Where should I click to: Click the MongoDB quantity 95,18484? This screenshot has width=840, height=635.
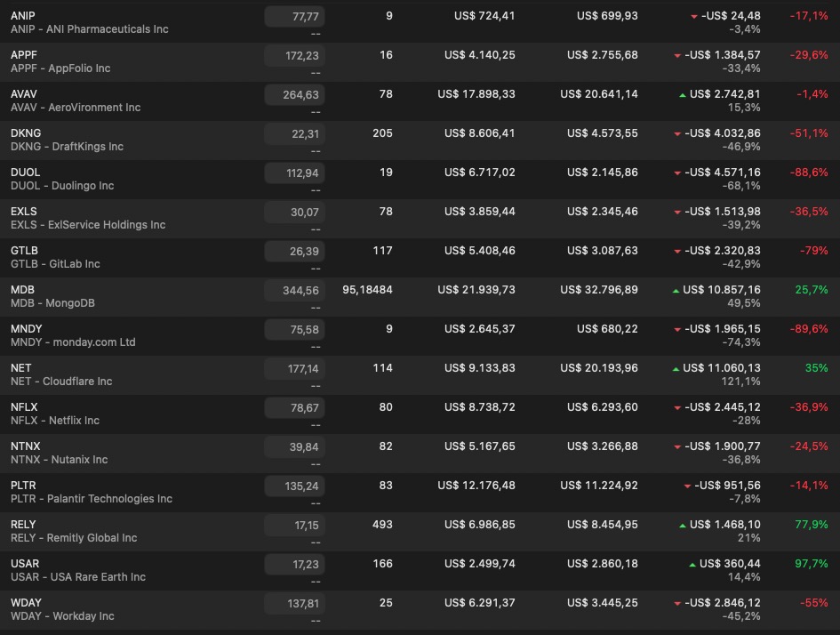(x=367, y=290)
